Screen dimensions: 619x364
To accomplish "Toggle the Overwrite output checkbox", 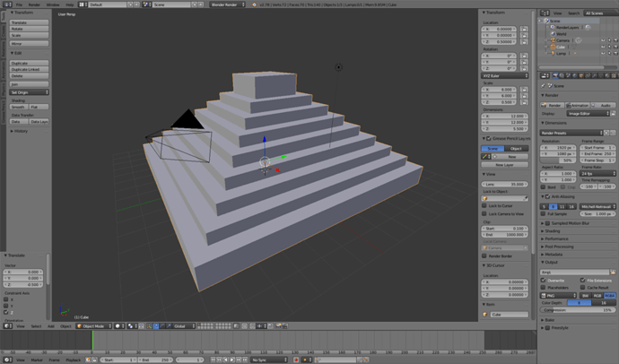I will click(x=544, y=280).
